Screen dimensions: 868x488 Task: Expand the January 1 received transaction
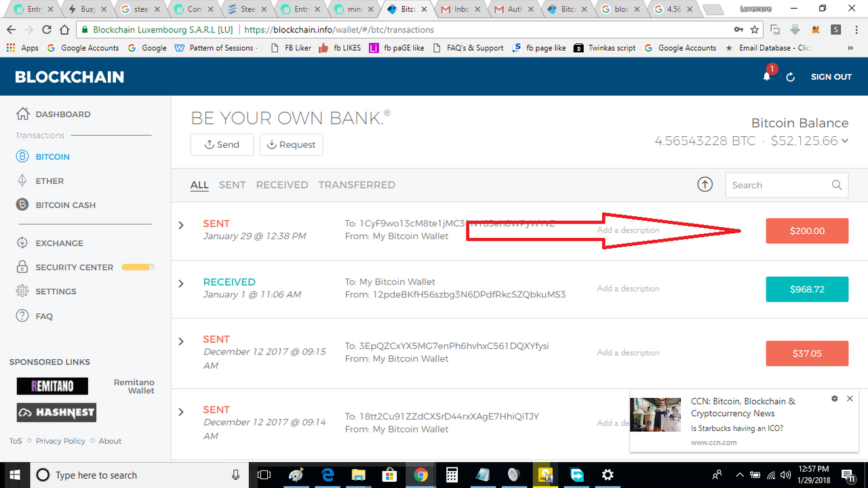tap(181, 283)
